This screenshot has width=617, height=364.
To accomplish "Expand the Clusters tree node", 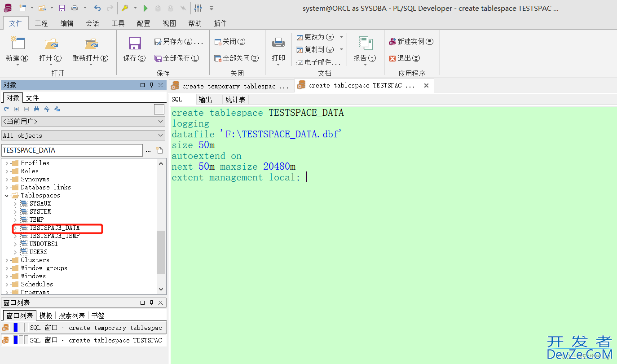I will tap(6, 260).
